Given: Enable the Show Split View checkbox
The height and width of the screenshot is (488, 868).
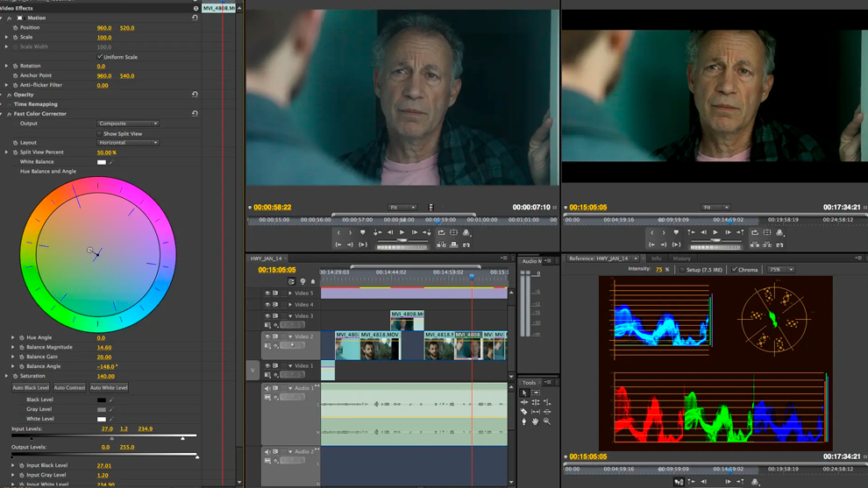Looking at the screenshot, I should pyautogui.click(x=100, y=133).
